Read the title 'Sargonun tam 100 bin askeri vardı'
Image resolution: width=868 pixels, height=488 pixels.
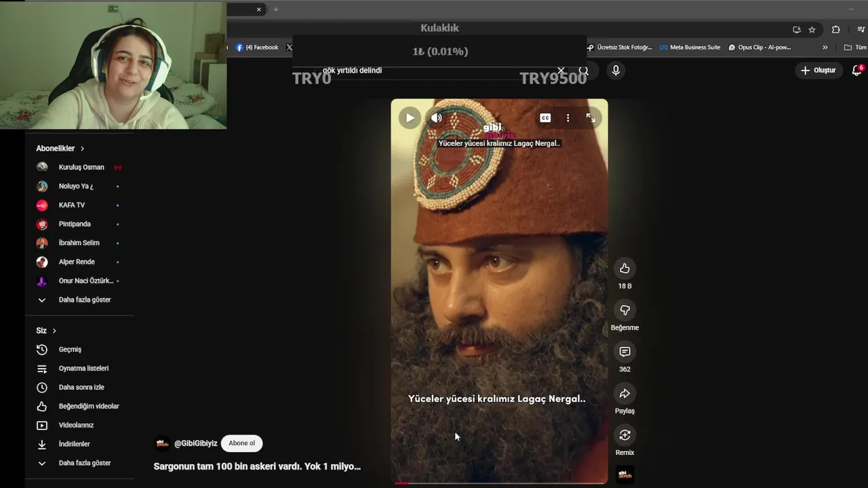[257, 466]
